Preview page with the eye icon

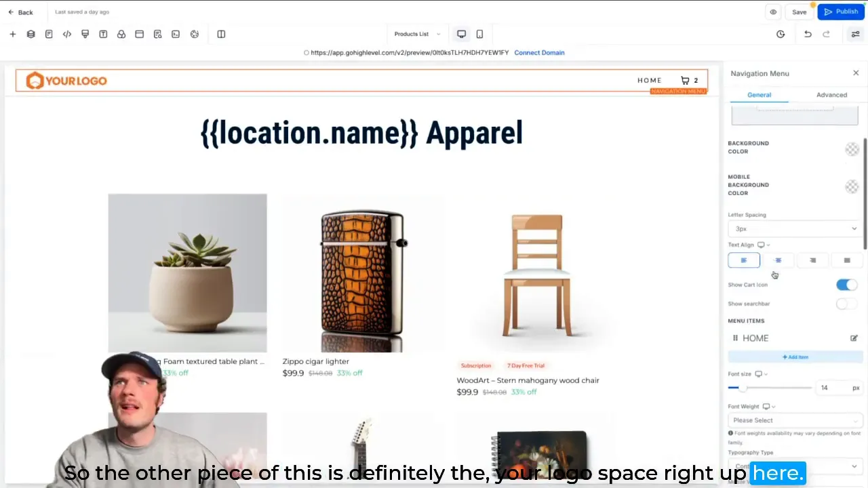(x=773, y=12)
